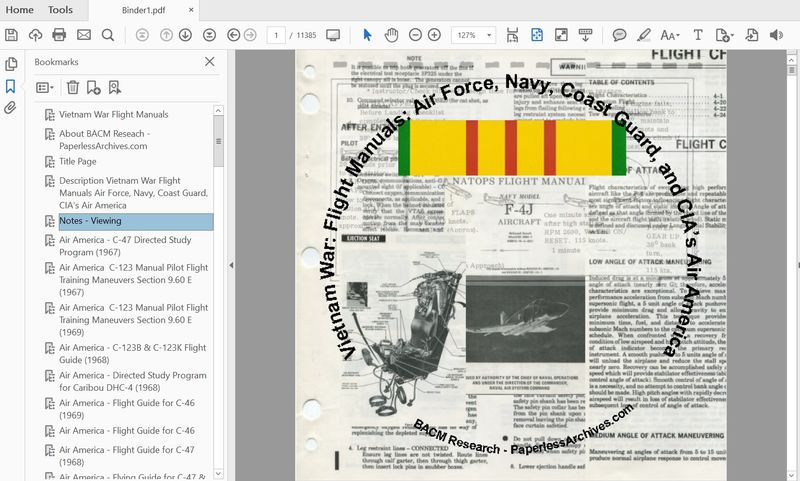Open the stamp/sign document dropdown icon
800x481 pixels.
(x=724, y=35)
